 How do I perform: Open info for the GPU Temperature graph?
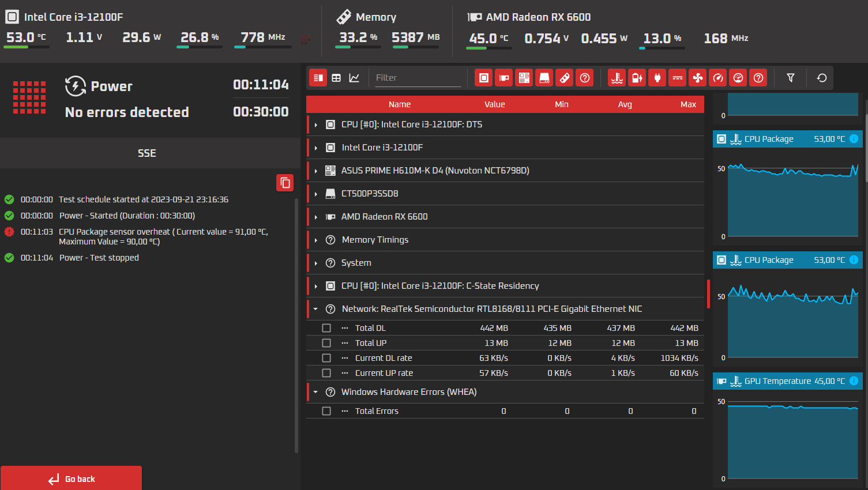point(854,381)
